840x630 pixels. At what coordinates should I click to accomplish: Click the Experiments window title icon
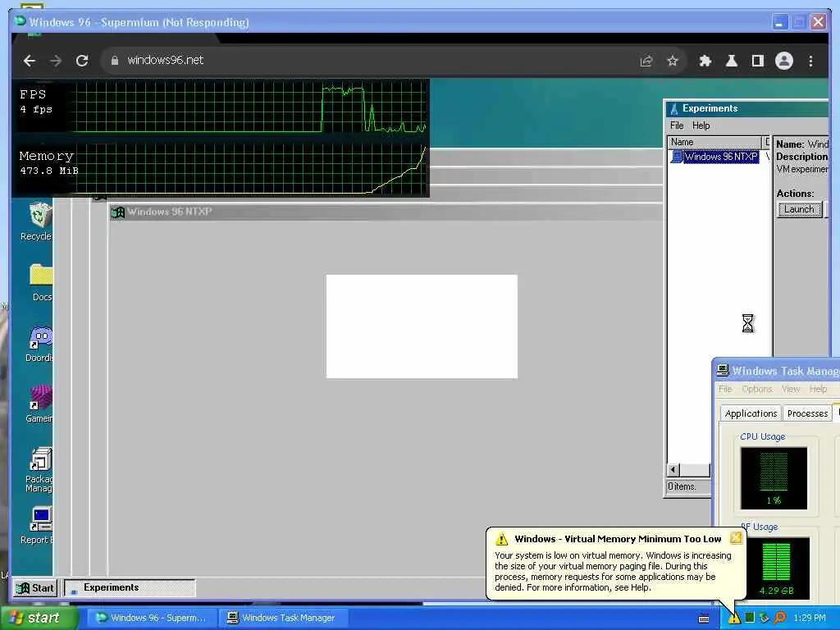click(674, 109)
